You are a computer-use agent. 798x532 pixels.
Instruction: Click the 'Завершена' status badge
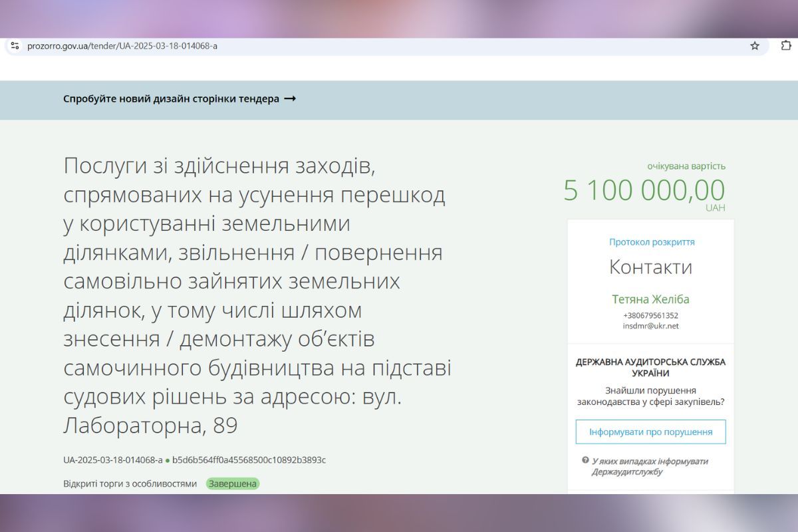[232, 483]
